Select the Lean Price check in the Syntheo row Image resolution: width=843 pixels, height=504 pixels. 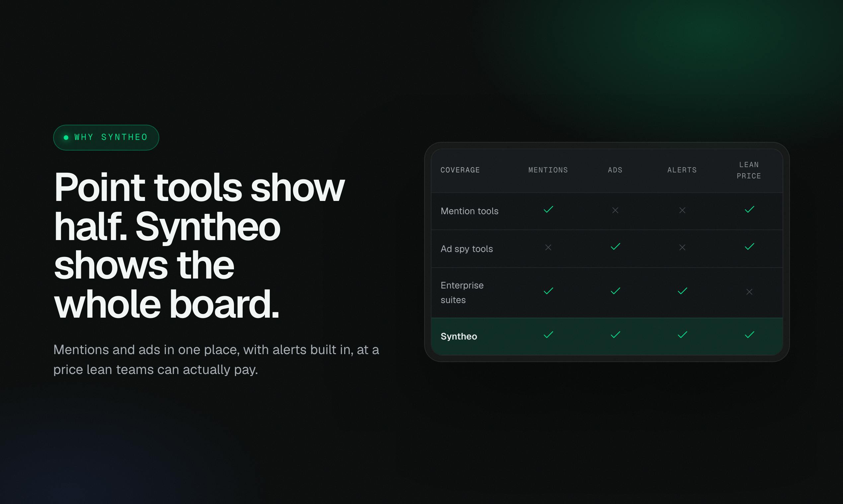pos(749,335)
